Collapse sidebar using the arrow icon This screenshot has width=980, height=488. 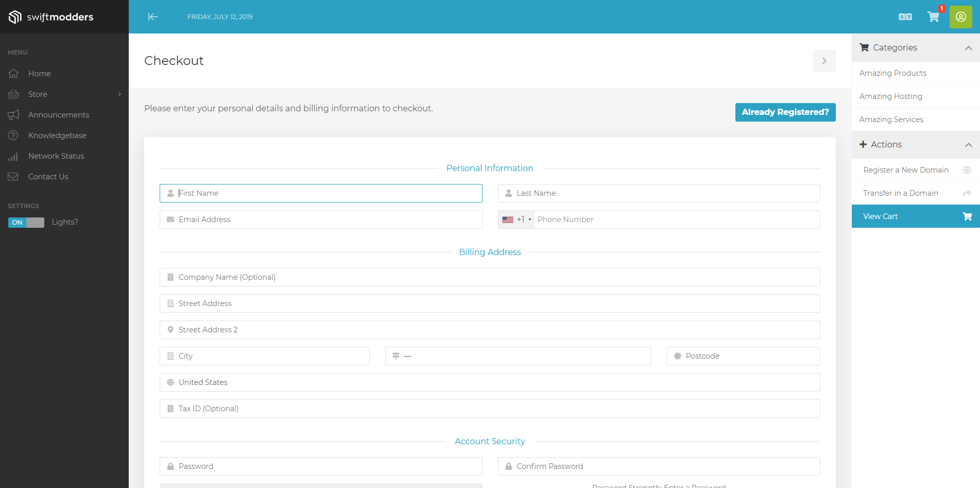tap(153, 17)
